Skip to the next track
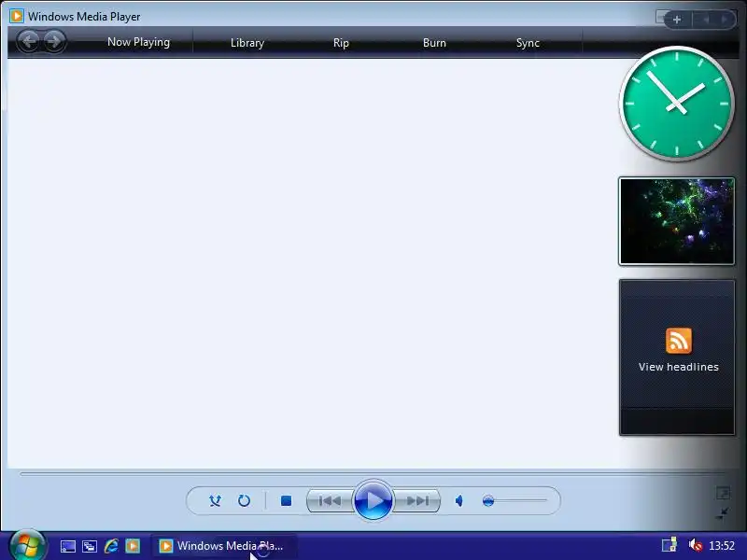The height and width of the screenshot is (560, 747). [417, 501]
